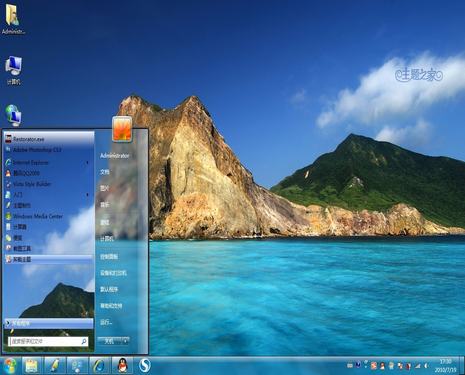Screen dimensions: 465x375
Task: Click the user account picture thumbnail
Action: [x=122, y=129]
